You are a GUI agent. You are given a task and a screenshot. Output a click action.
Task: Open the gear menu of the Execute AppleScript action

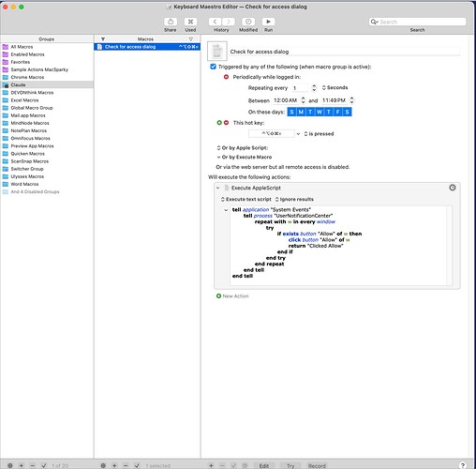coord(453,188)
